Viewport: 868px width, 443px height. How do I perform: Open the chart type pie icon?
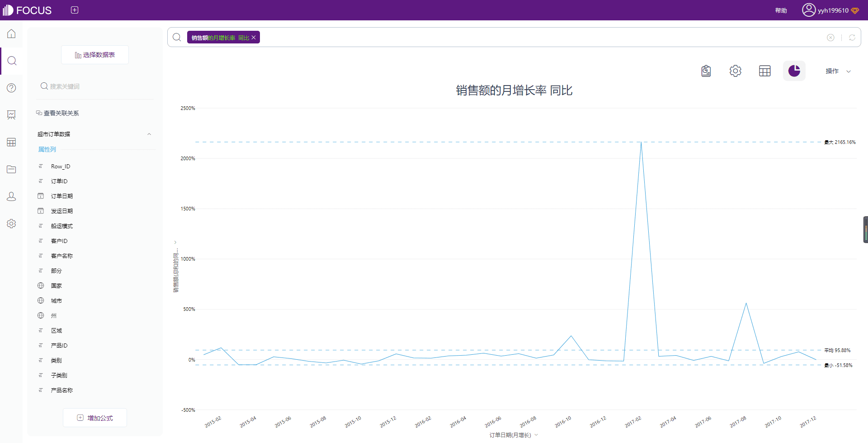pyautogui.click(x=794, y=71)
